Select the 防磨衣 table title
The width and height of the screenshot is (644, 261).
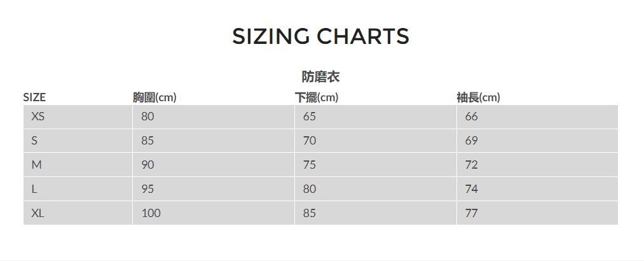click(x=321, y=77)
